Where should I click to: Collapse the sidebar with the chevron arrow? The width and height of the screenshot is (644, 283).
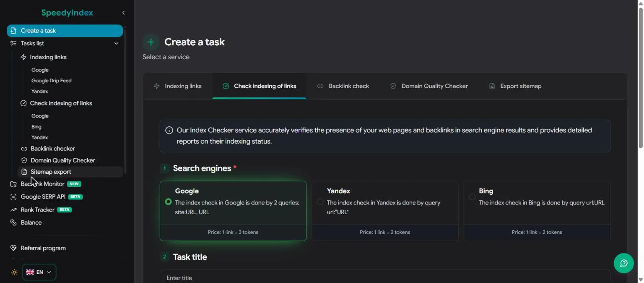point(123,13)
